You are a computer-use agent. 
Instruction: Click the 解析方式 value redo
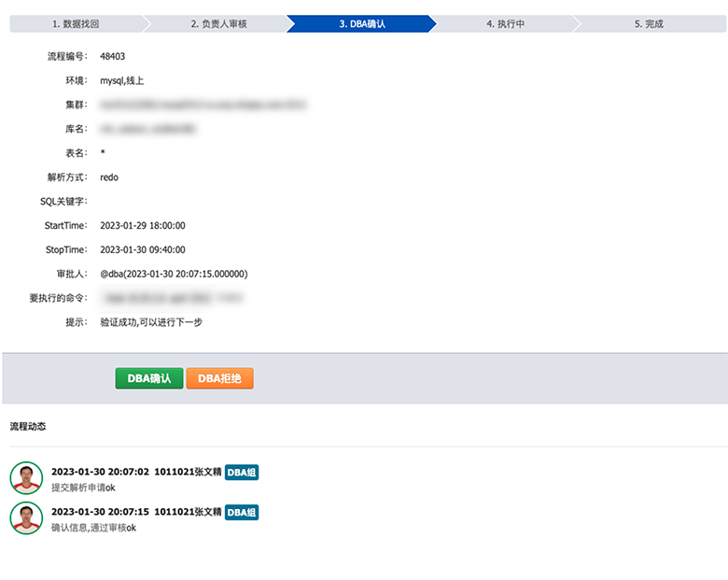(109, 177)
